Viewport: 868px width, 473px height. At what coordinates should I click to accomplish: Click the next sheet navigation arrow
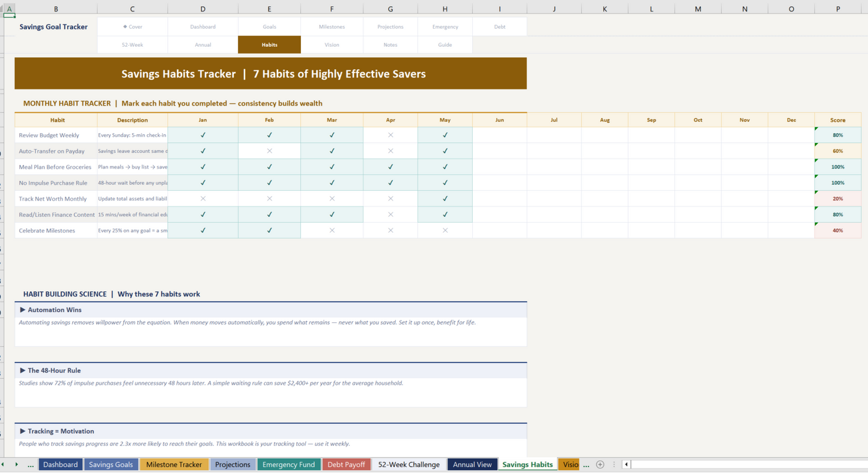click(x=16, y=465)
